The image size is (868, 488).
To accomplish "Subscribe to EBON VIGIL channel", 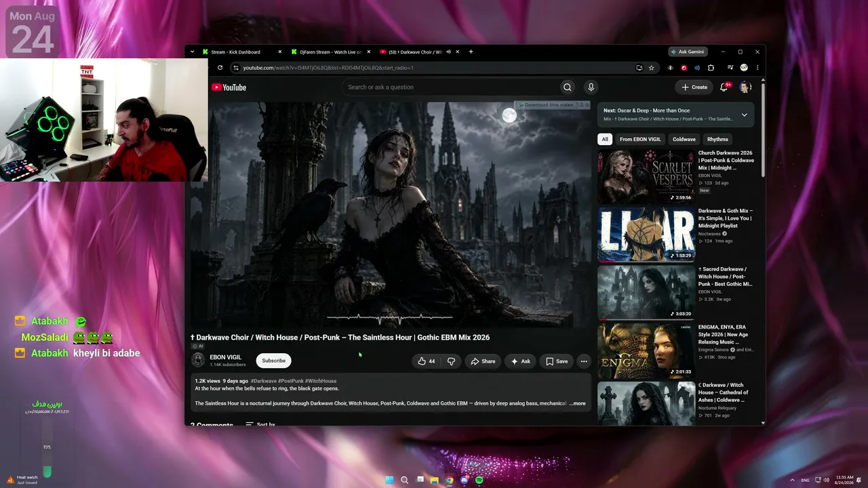I will pos(273,361).
